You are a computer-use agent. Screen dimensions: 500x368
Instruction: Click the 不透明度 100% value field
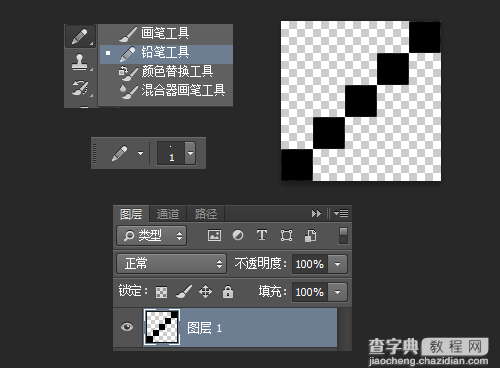pyautogui.click(x=310, y=264)
